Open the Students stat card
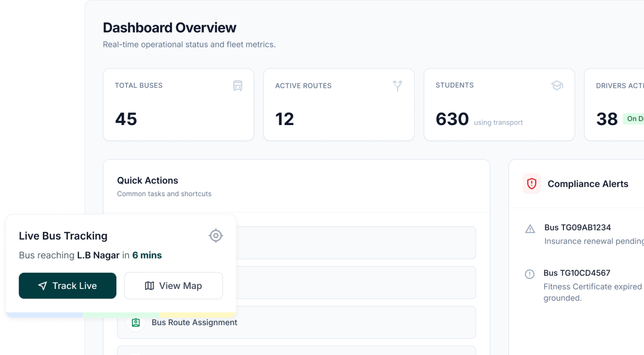The height and width of the screenshot is (355, 644). (x=499, y=105)
